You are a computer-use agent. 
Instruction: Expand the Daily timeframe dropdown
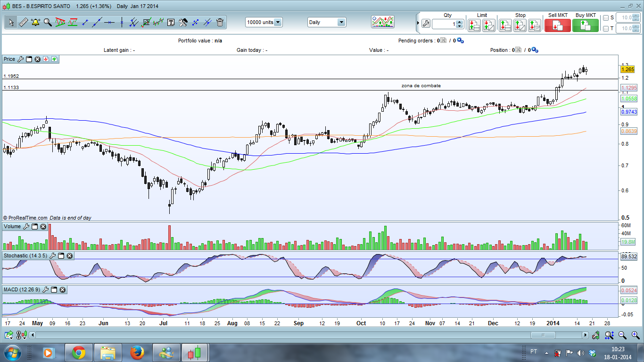point(341,22)
